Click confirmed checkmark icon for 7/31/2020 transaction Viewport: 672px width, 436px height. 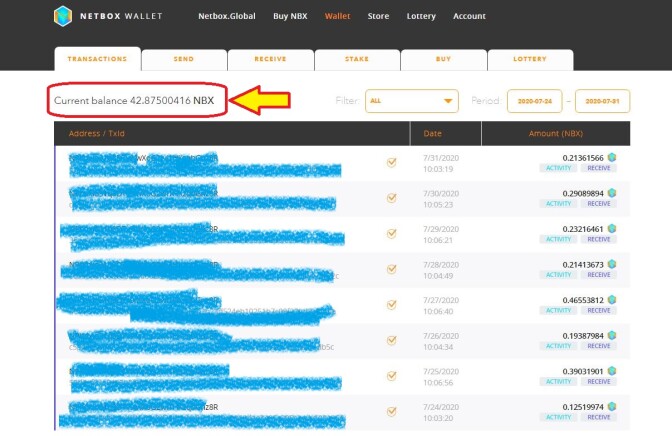391,162
